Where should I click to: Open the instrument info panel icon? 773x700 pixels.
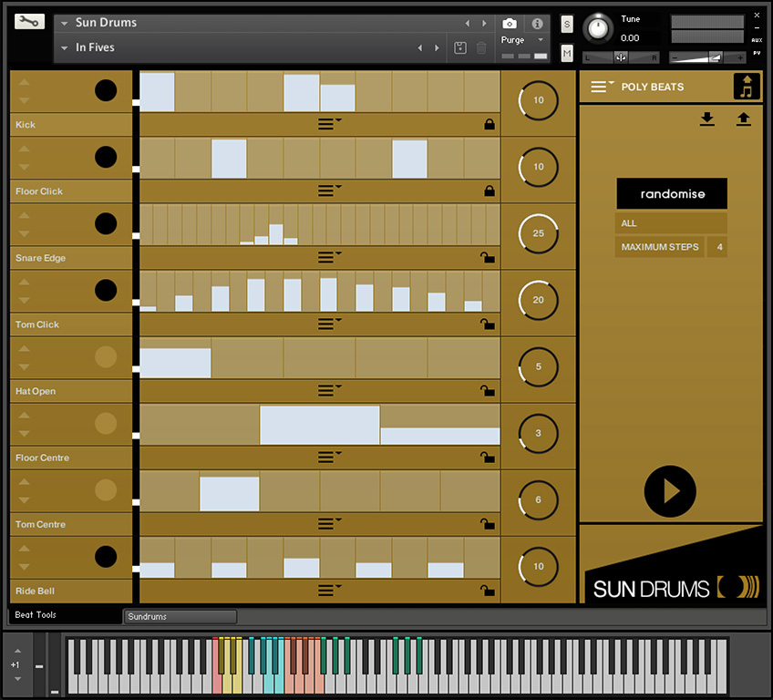537,23
